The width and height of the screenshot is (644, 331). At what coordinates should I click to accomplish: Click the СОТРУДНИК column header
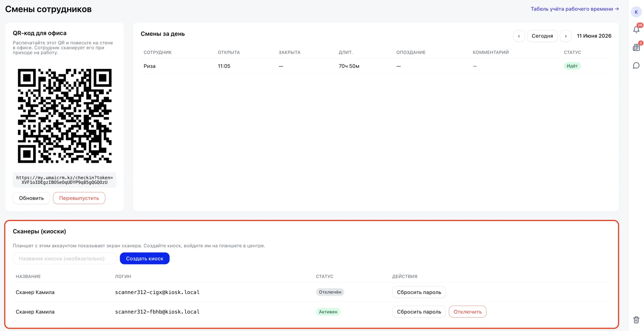point(158,52)
